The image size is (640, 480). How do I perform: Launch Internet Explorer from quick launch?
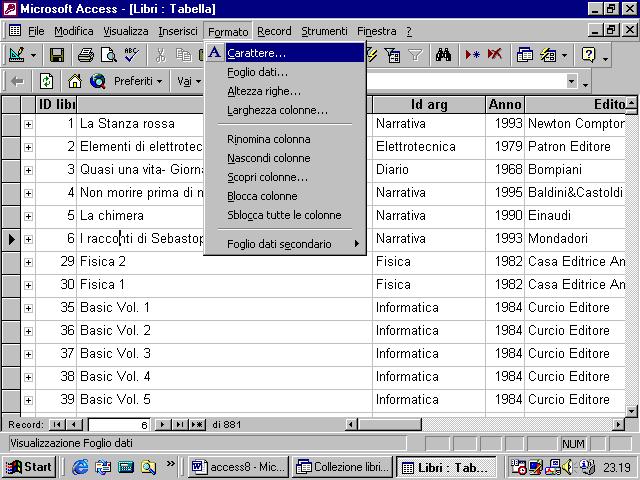[x=80, y=467]
